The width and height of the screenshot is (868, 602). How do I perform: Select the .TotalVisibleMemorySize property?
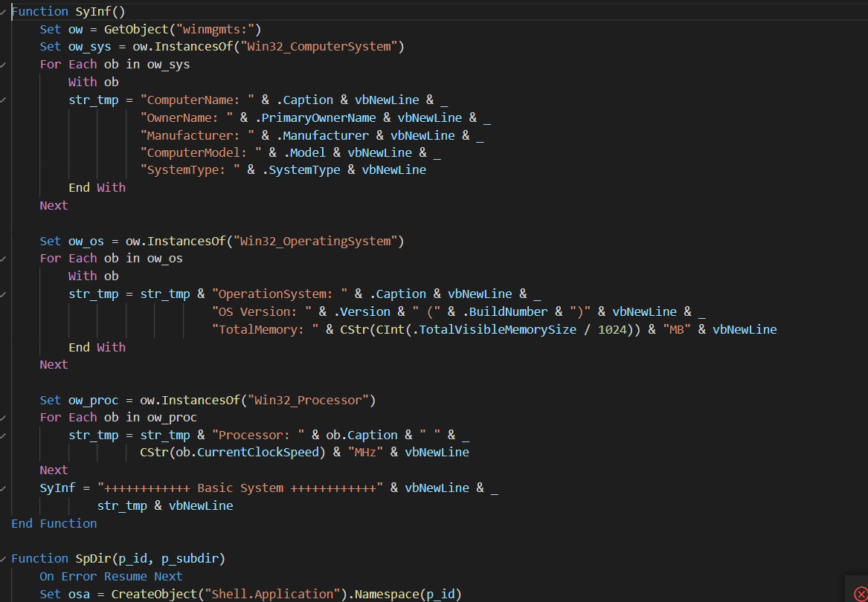pos(495,330)
